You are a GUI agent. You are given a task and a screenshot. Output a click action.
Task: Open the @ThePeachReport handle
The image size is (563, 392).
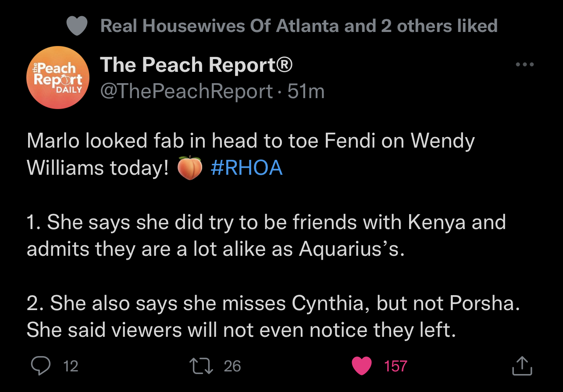(187, 92)
